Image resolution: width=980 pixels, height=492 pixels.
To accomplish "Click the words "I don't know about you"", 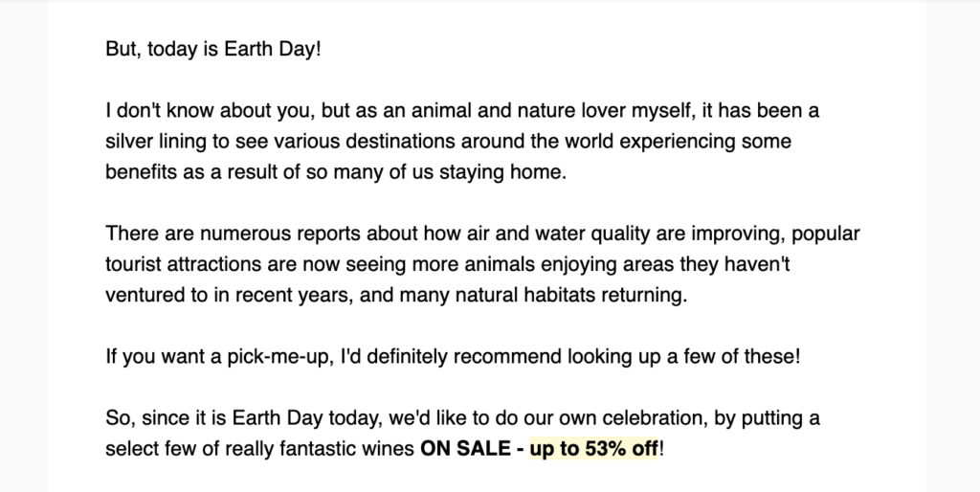I will (211, 111).
